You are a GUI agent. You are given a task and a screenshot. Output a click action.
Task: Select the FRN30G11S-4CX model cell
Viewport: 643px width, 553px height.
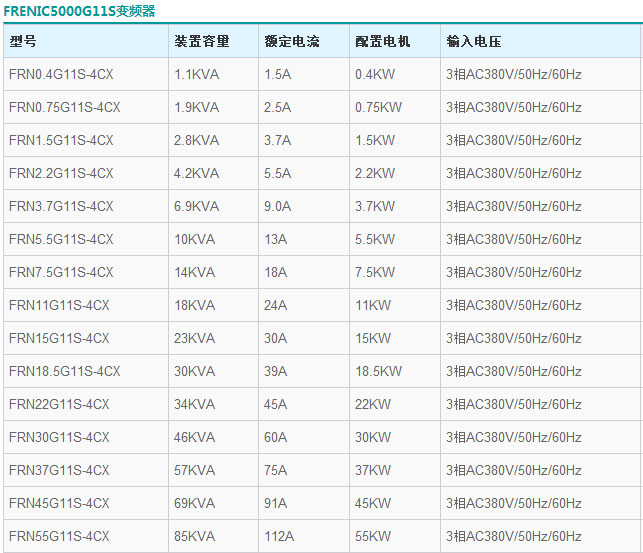[x=59, y=438]
